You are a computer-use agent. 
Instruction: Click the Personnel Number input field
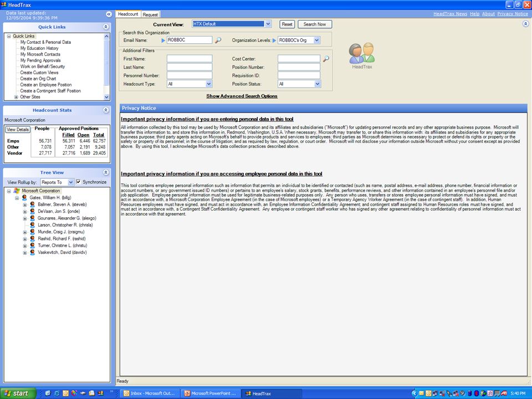tap(190, 75)
